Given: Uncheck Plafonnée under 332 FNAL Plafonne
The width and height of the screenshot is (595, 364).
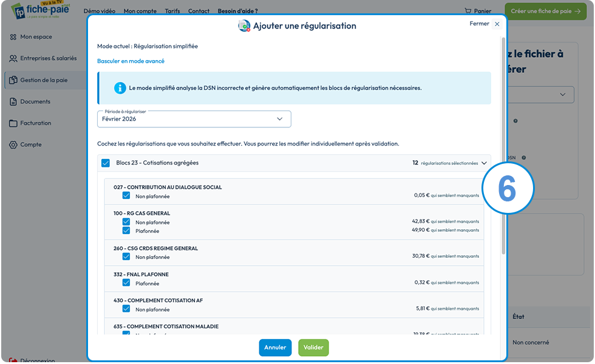Looking at the screenshot, I should (126, 283).
